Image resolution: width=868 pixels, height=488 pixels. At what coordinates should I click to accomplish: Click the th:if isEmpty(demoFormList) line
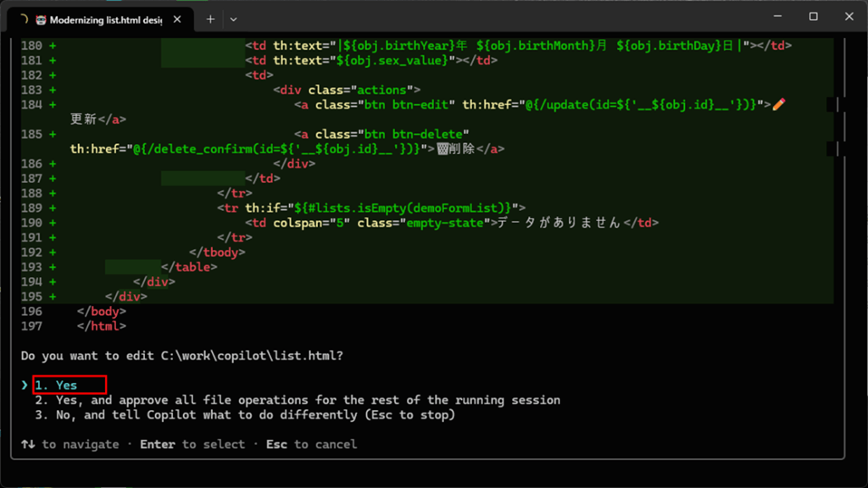pos(371,208)
